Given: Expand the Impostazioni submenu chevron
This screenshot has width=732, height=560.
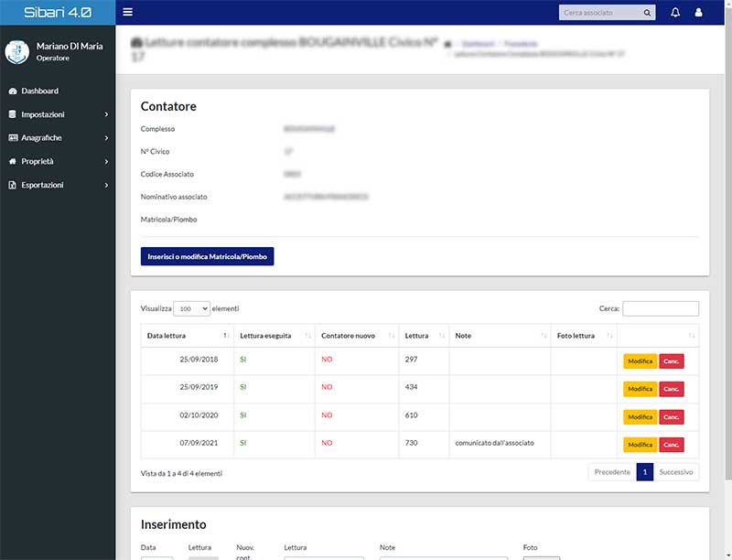Looking at the screenshot, I should (x=106, y=114).
